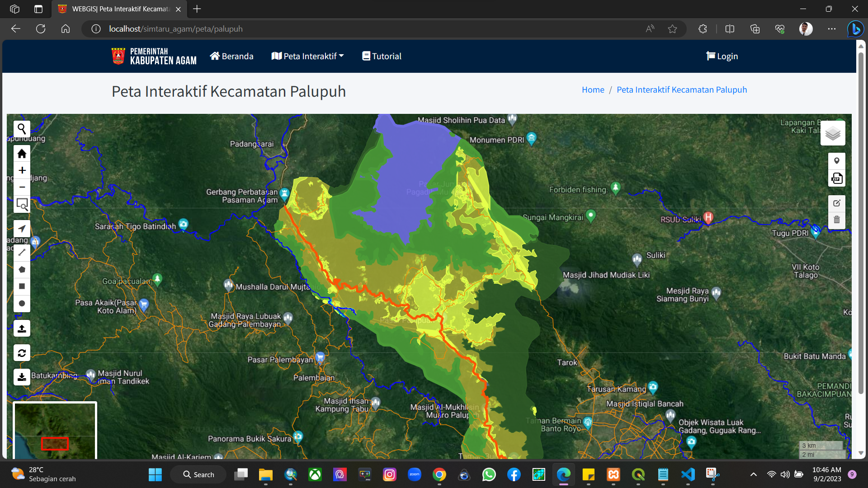
Task: Click the delete layers trash icon
Action: (x=837, y=220)
